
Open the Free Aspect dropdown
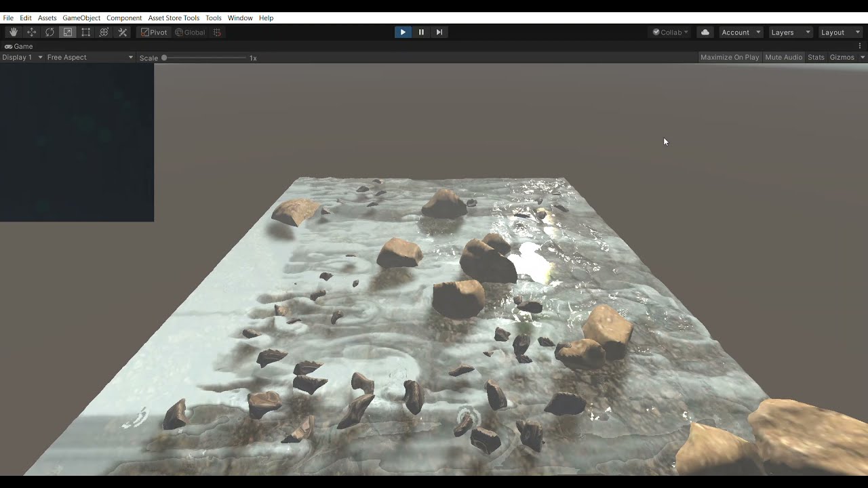click(90, 57)
